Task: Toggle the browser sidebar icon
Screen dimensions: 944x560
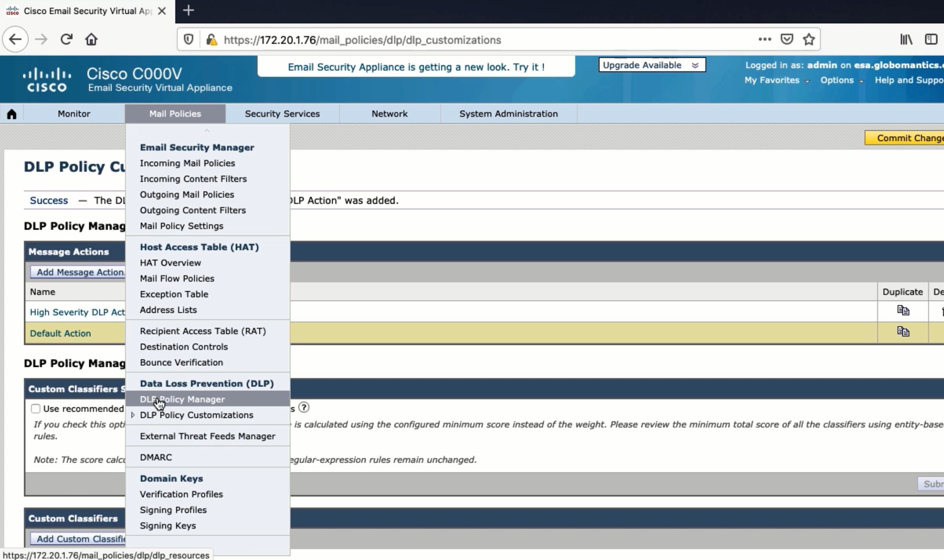Action: tap(931, 39)
